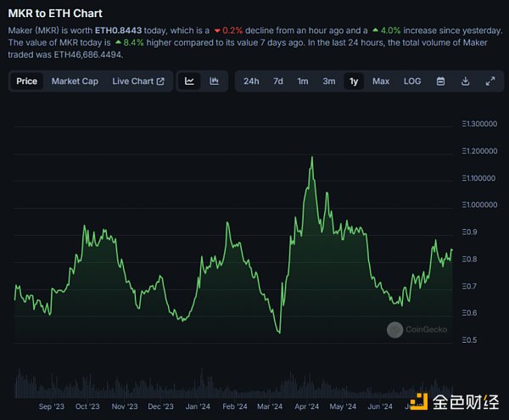Open the calendar date range picker

tap(441, 81)
